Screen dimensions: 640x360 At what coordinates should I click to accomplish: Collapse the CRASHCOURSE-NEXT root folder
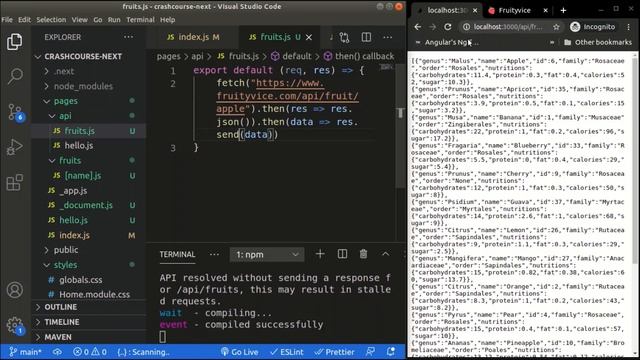pyautogui.click(x=89, y=56)
